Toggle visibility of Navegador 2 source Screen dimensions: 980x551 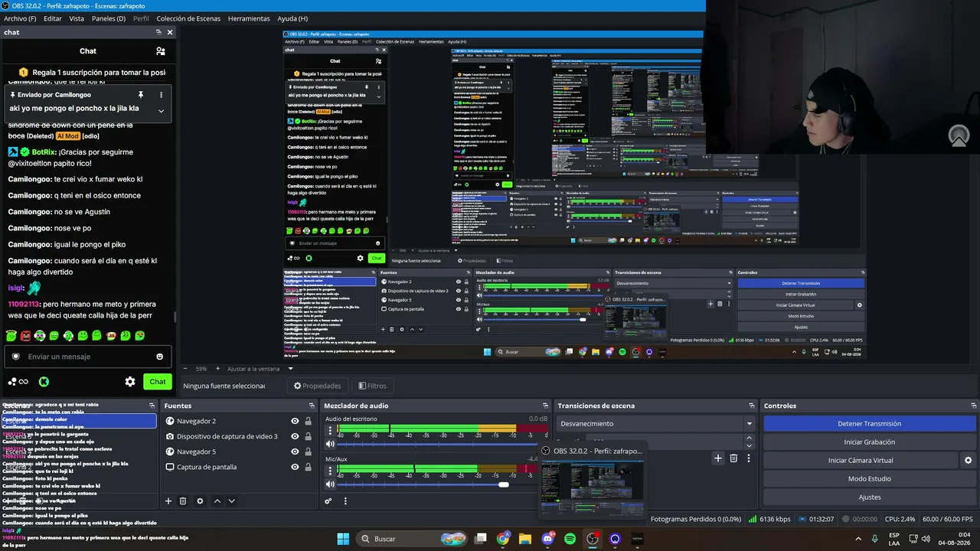[295, 421]
